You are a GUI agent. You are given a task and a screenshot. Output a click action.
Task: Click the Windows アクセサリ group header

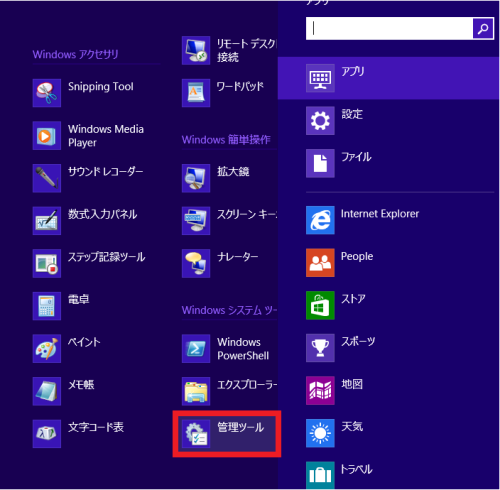(76, 54)
